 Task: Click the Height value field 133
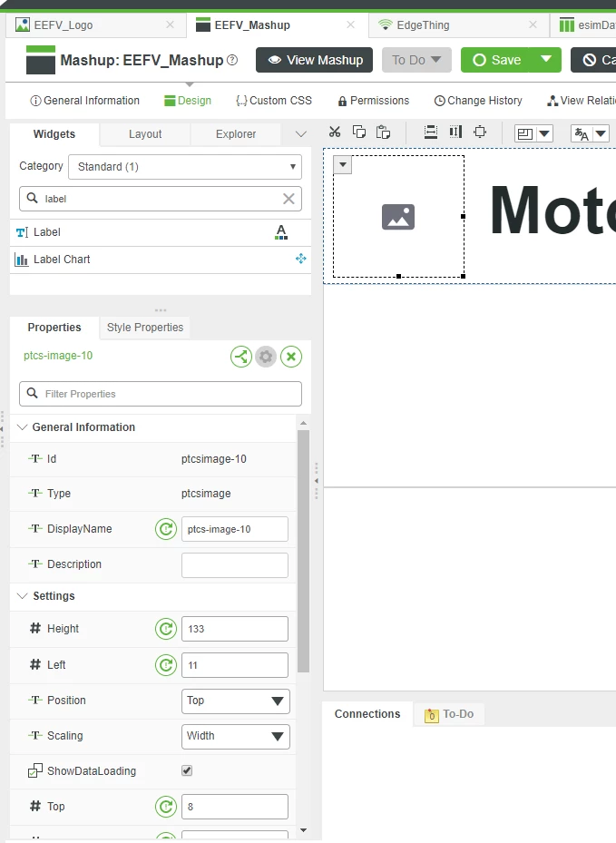pos(235,629)
